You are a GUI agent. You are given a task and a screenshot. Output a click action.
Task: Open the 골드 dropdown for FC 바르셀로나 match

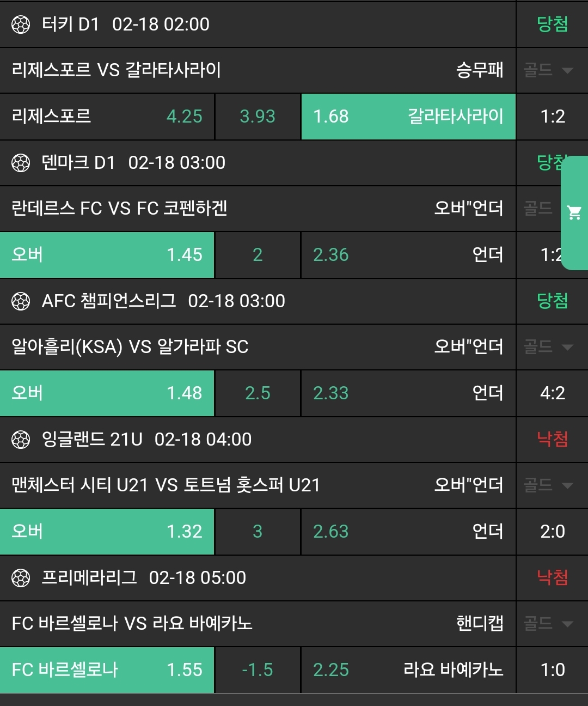pyautogui.click(x=549, y=624)
